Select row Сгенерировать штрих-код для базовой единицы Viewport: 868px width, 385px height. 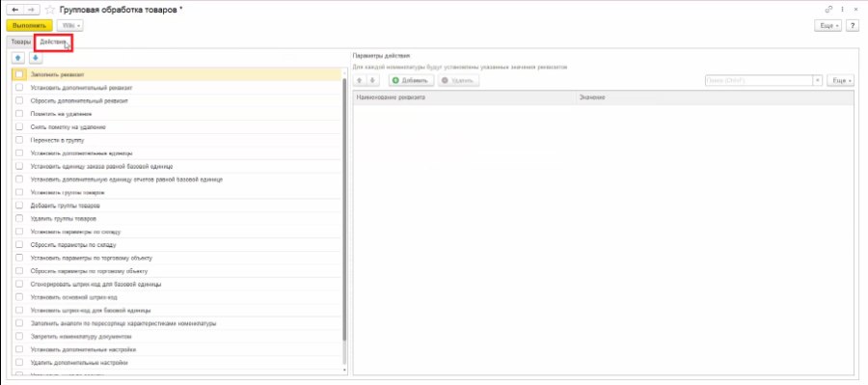[176, 285]
